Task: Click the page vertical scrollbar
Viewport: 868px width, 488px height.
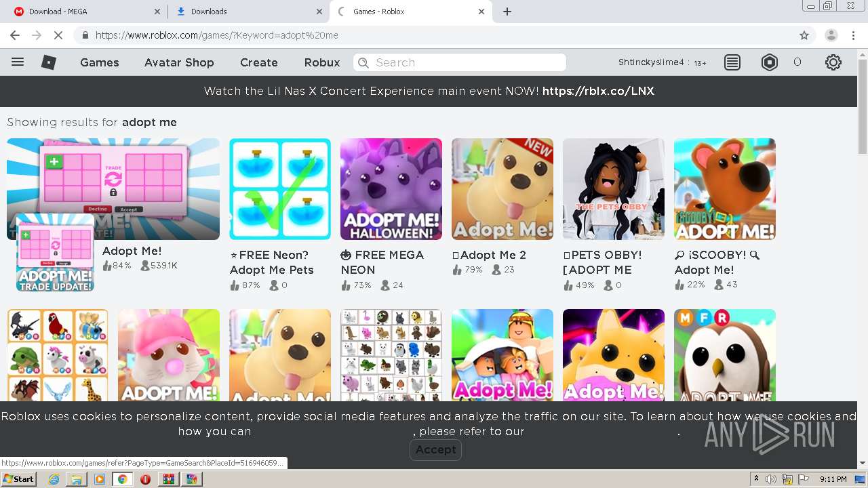Action: coord(863,105)
